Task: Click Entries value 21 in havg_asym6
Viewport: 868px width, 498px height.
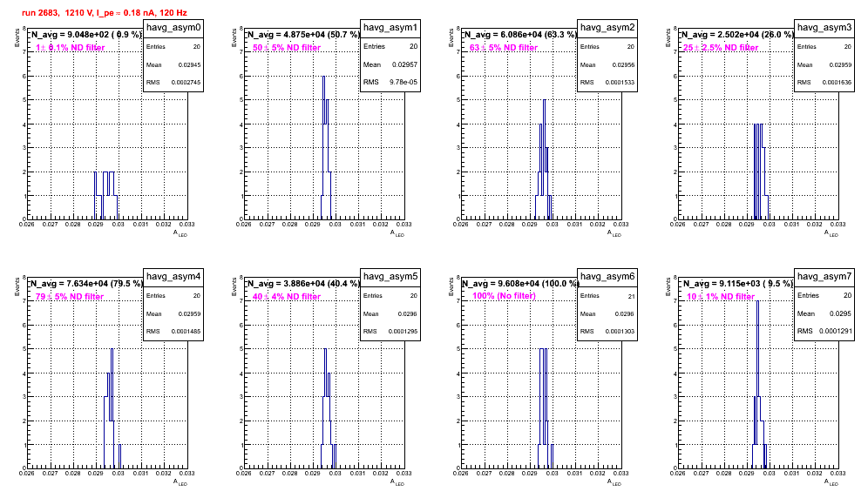Action: coord(631,296)
